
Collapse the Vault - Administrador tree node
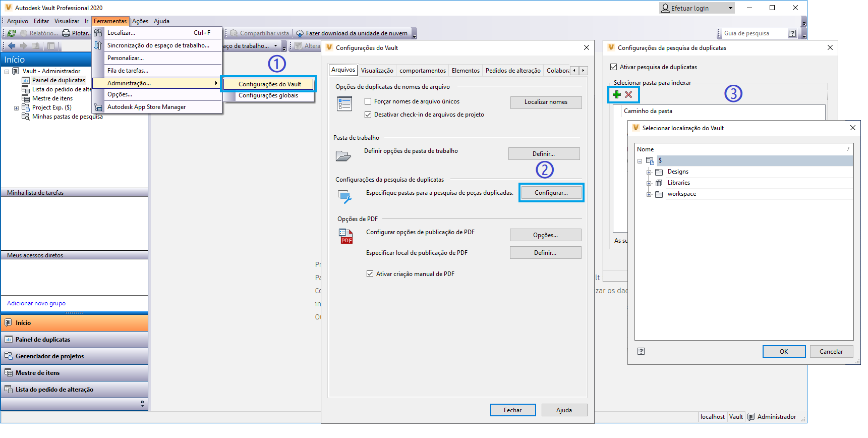click(7, 72)
